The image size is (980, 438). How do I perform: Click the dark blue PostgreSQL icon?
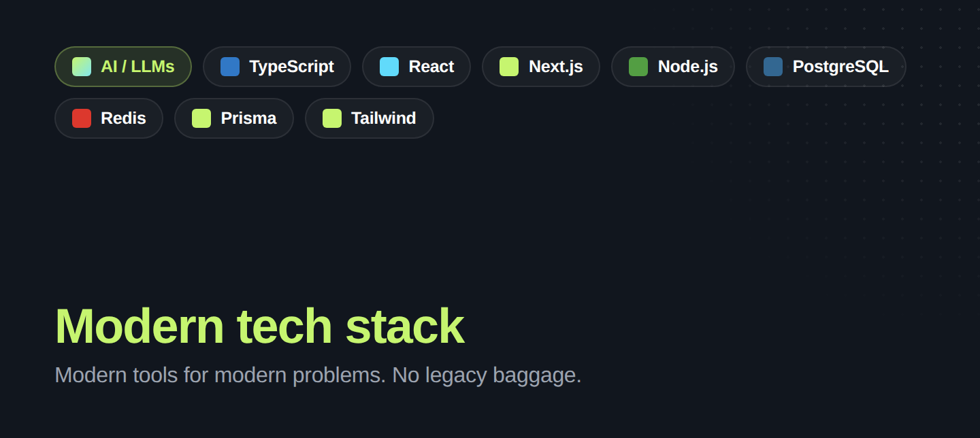(x=773, y=67)
